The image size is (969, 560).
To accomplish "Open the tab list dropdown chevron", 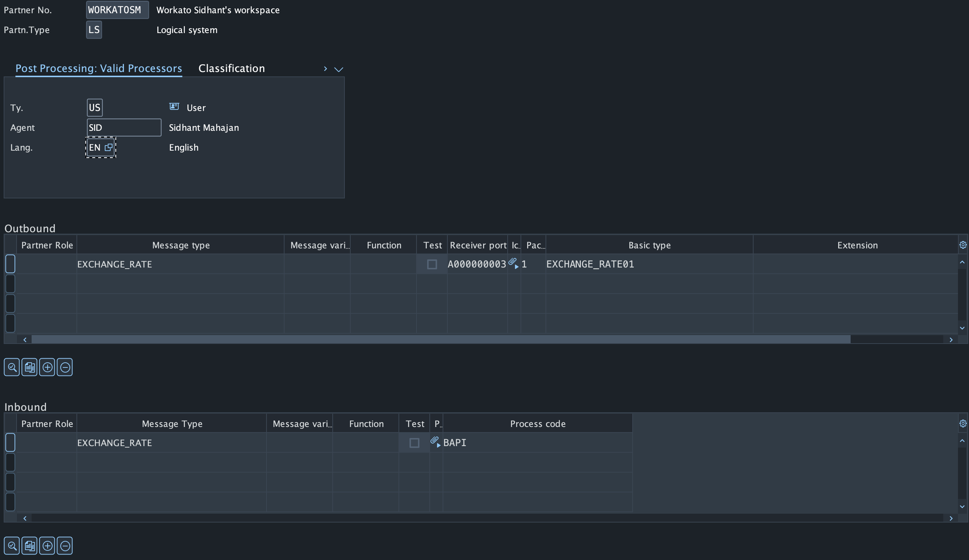I will (x=339, y=69).
